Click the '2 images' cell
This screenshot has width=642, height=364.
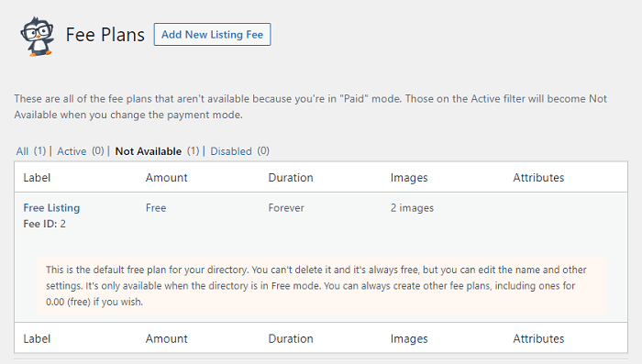(412, 207)
